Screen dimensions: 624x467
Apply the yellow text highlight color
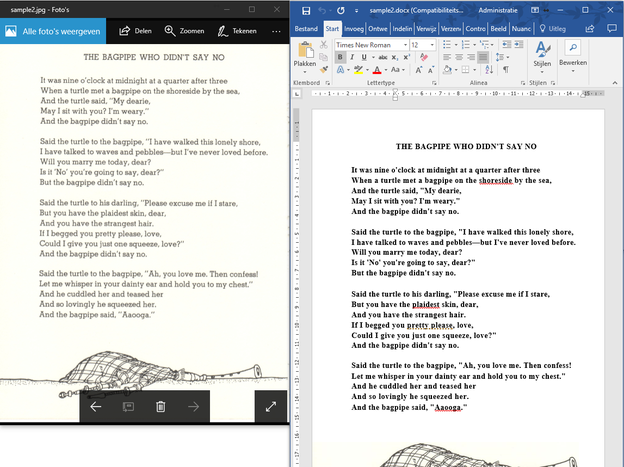358,70
